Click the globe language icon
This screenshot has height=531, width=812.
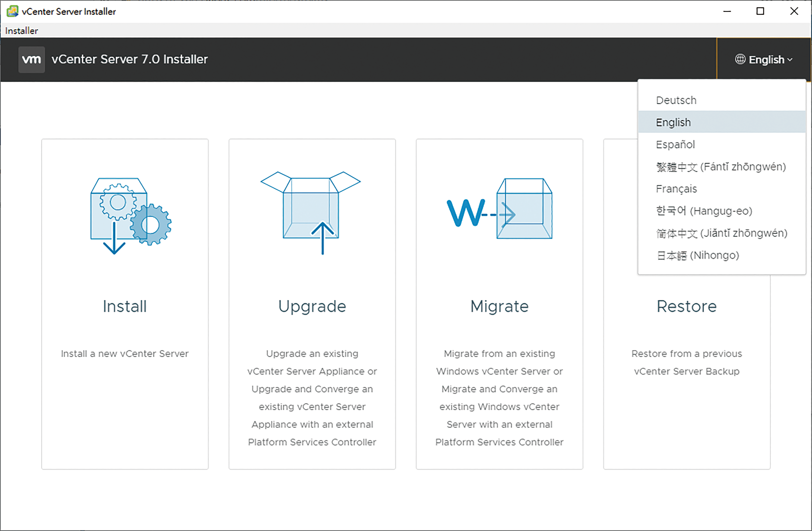pyautogui.click(x=740, y=59)
